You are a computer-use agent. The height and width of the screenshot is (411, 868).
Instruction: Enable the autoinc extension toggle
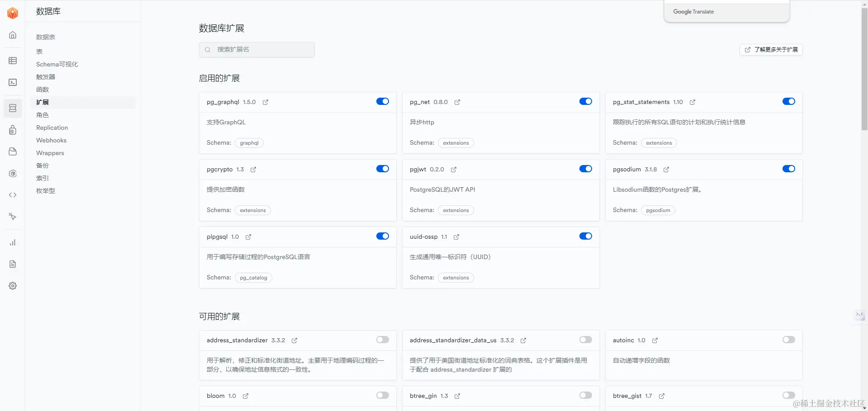coord(789,340)
